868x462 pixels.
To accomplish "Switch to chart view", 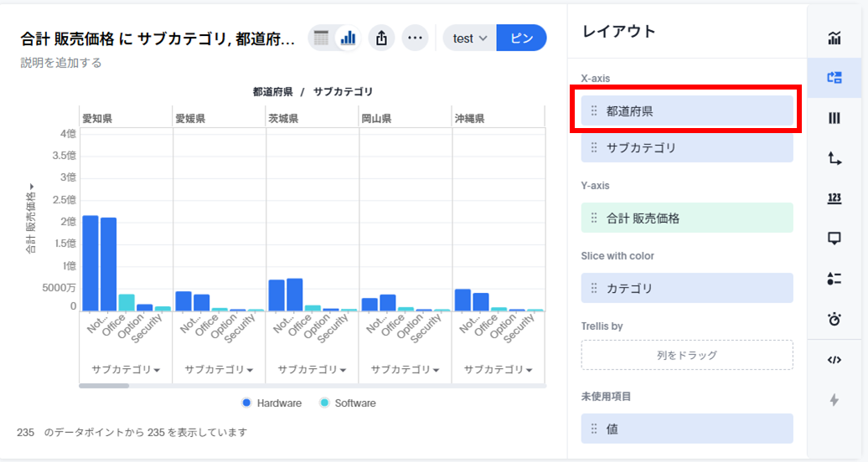I will coord(348,38).
